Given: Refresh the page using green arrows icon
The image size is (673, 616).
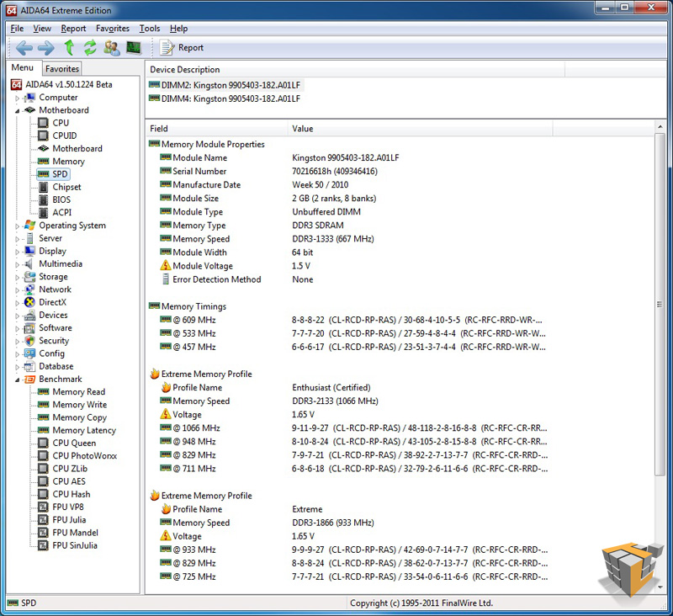Looking at the screenshot, I should [90, 48].
